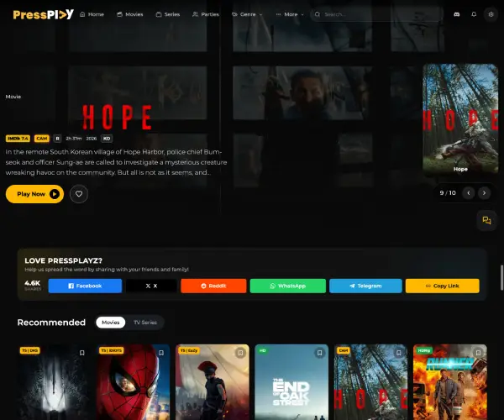Click the Hope poster thumbnail in slider
This screenshot has width=504, height=420.
(x=460, y=119)
